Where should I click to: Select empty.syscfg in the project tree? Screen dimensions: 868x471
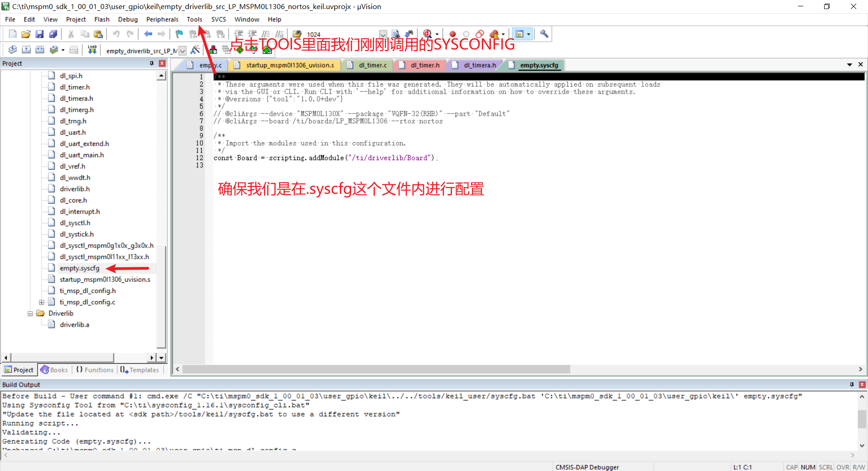click(x=80, y=268)
